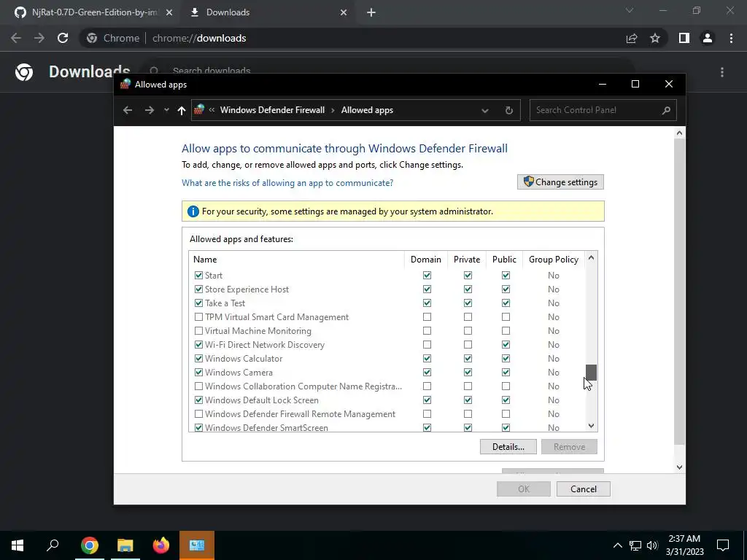
Task: Open the Chrome profile avatar icon
Action: (x=708, y=38)
